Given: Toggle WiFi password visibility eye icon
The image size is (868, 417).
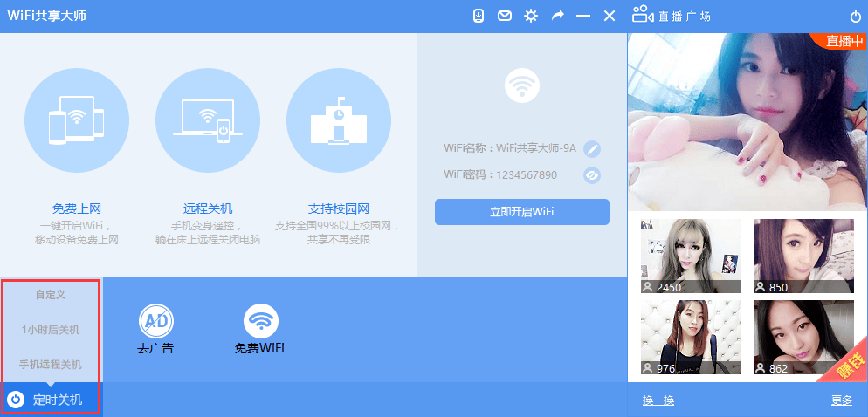Looking at the screenshot, I should point(592,175).
